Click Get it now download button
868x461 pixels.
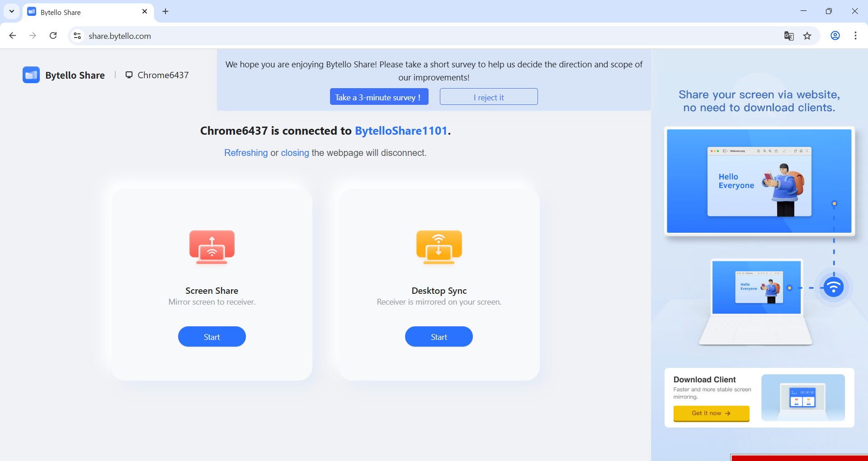pos(711,413)
